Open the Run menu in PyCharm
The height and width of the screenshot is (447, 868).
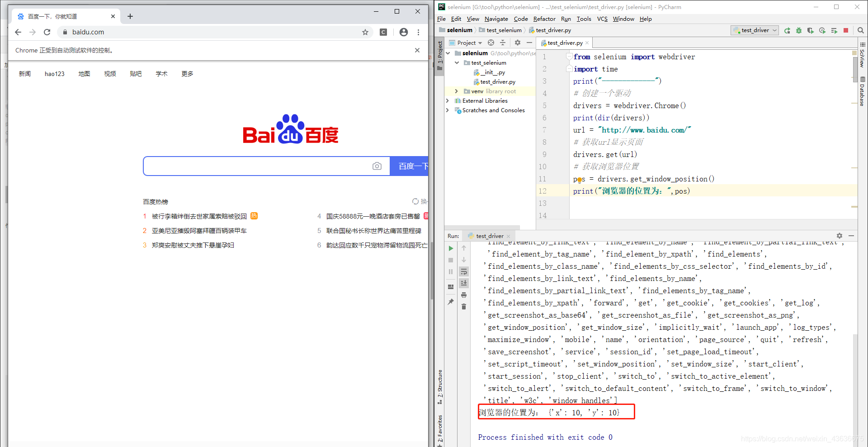[x=566, y=19]
